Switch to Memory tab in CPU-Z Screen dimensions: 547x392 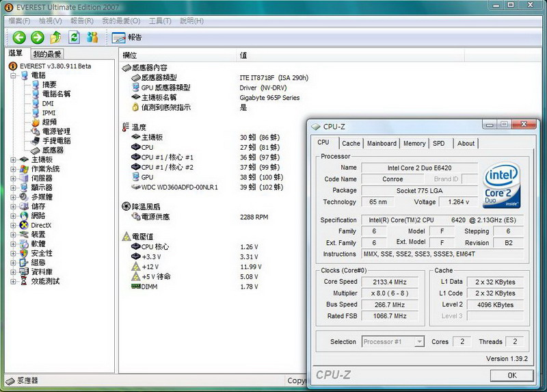point(414,144)
